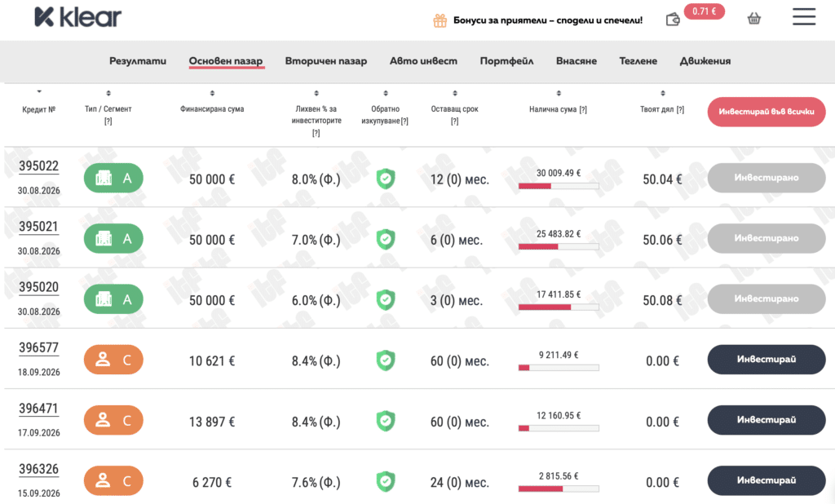The height and width of the screenshot is (504, 835).
Task: Click the buyback shield icon for loan 395021
Action: coord(386,239)
